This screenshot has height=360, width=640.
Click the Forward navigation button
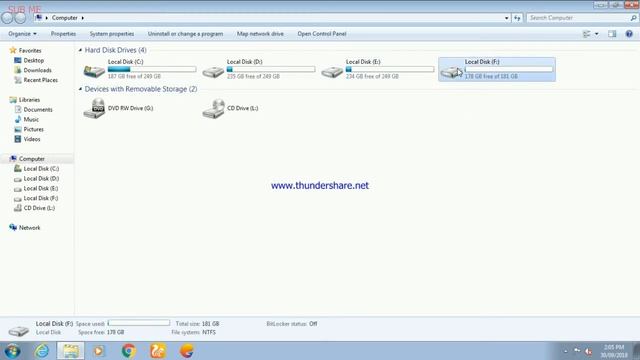[20, 18]
